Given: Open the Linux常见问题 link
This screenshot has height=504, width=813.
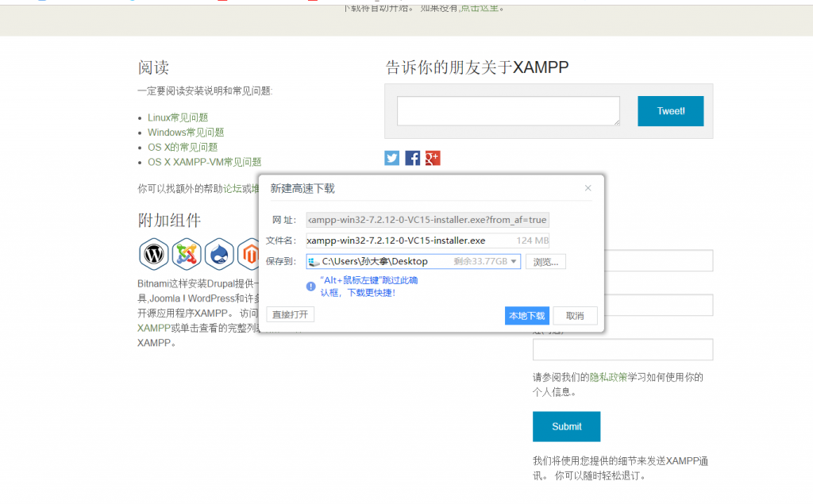Looking at the screenshot, I should point(178,117).
